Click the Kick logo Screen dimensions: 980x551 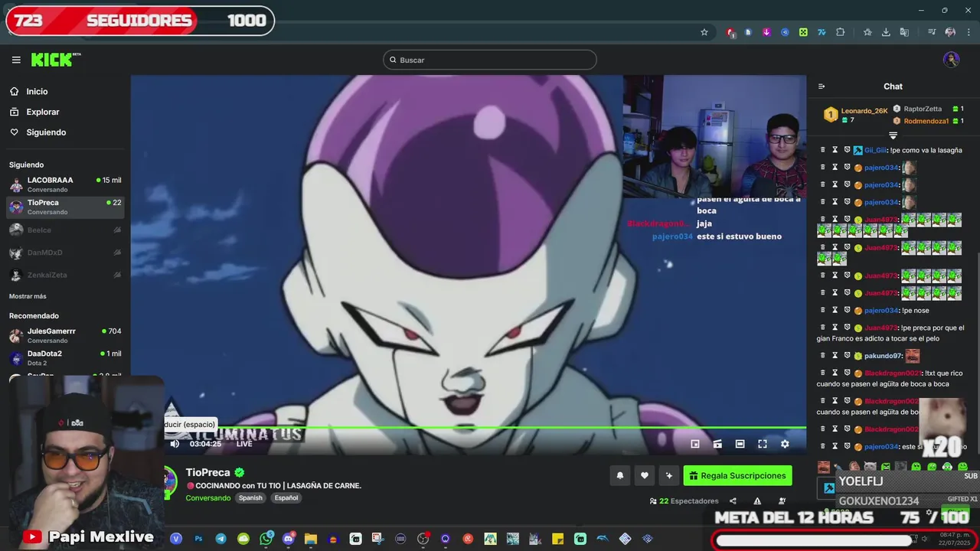[x=55, y=60]
